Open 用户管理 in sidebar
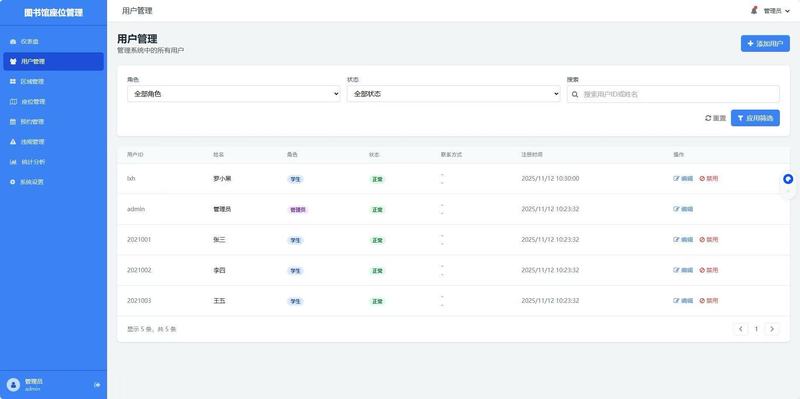Screen dimensions: 800x399 coord(53,61)
